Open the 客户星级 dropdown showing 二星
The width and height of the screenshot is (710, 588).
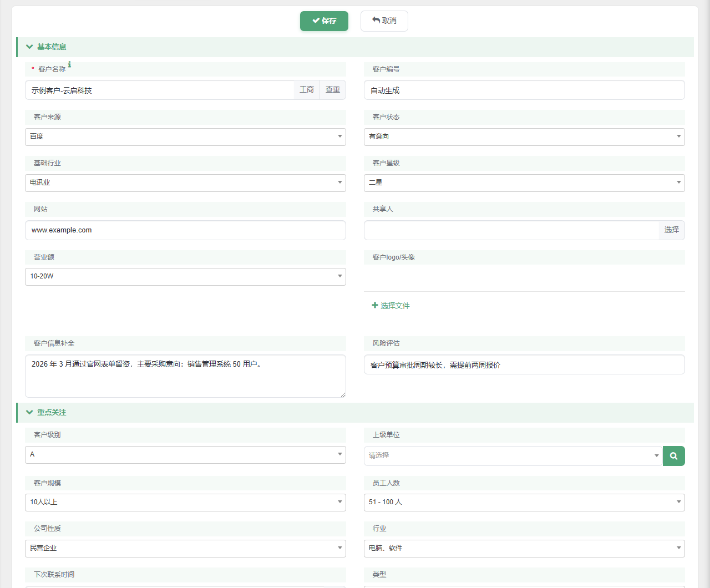(x=524, y=183)
